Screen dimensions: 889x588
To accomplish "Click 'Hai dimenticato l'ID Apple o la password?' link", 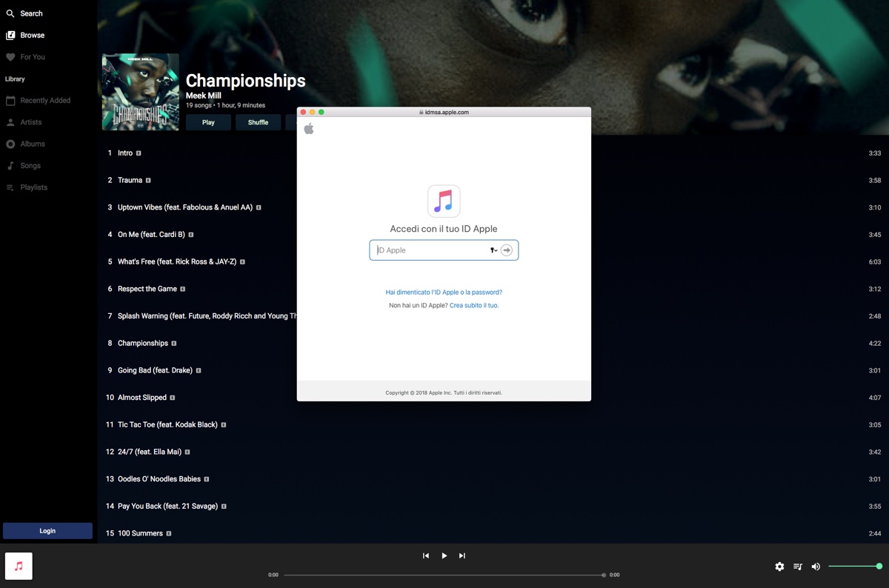I will pyautogui.click(x=444, y=293).
